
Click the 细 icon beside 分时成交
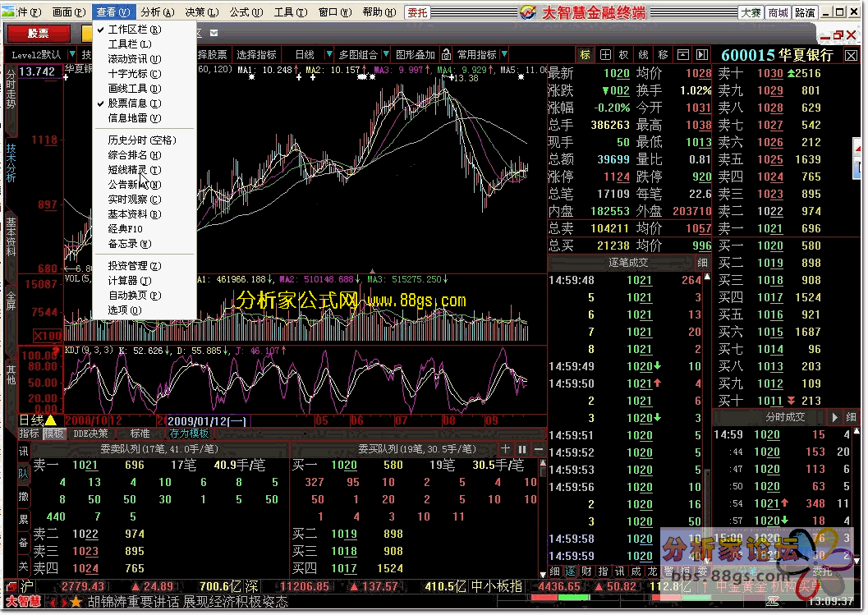(852, 417)
